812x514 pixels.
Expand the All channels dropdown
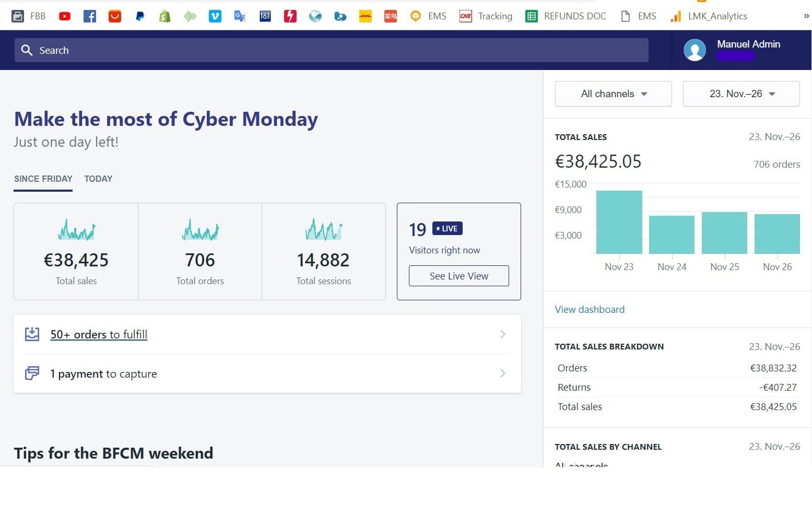tap(613, 94)
